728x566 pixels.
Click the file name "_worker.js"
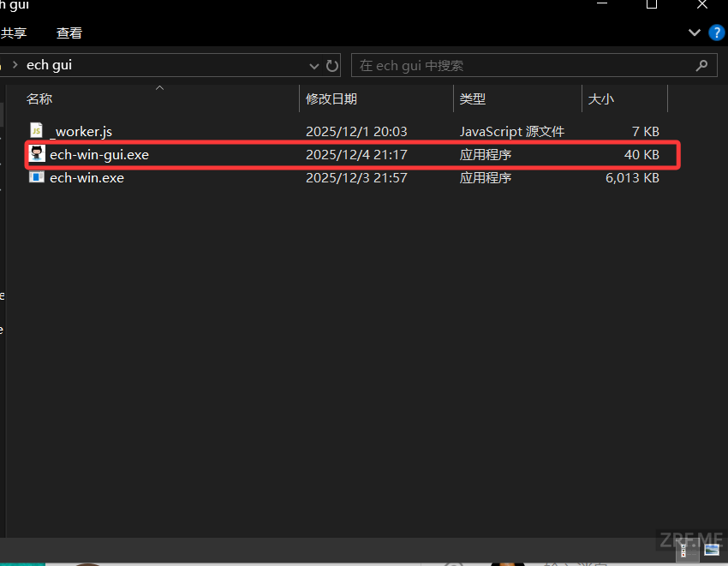coord(81,132)
